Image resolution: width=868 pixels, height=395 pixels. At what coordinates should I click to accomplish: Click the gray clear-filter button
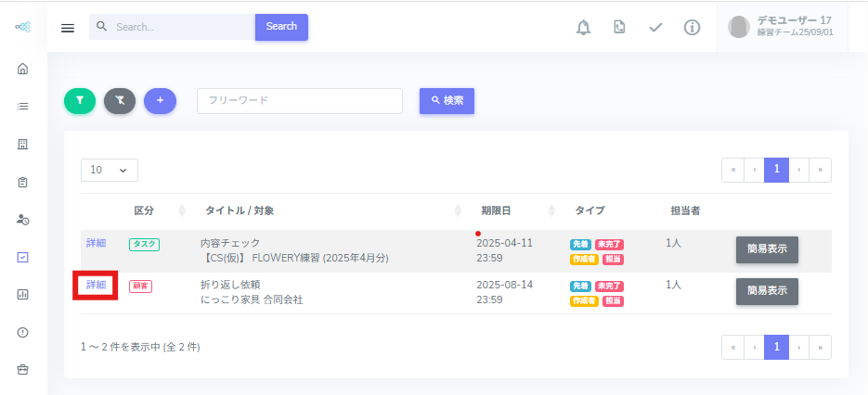coord(120,100)
